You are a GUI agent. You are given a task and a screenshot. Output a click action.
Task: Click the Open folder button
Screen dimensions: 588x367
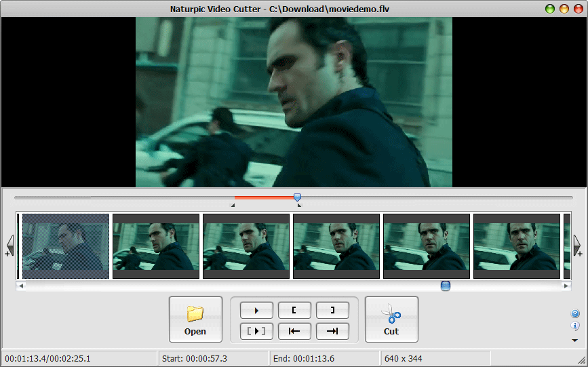pyautogui.click(x=195, y=320)
